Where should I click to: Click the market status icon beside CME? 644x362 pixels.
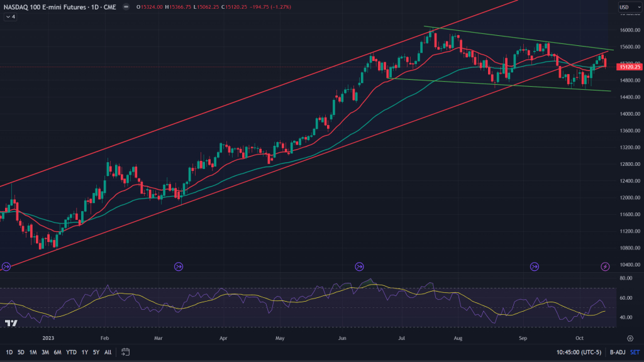pos(128,7)
